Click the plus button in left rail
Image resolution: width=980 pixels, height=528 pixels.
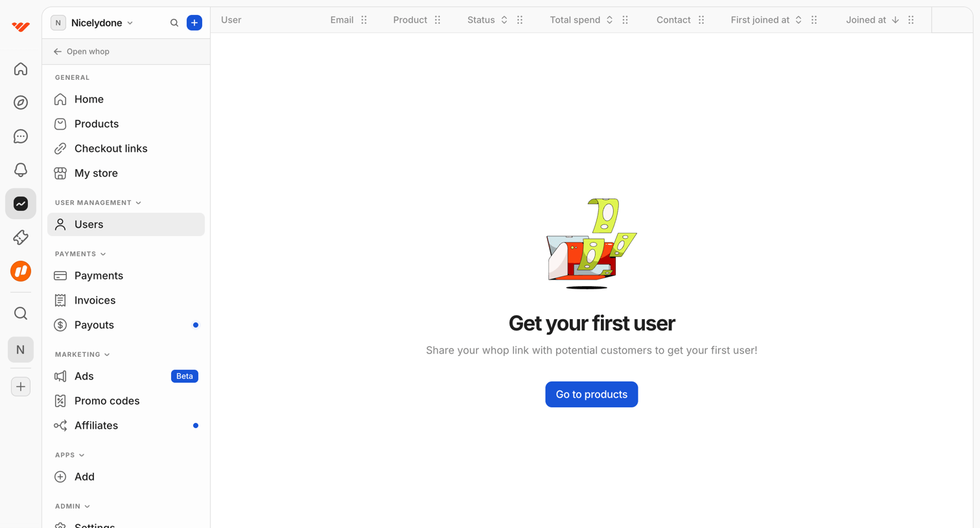(x=21, y=387)
